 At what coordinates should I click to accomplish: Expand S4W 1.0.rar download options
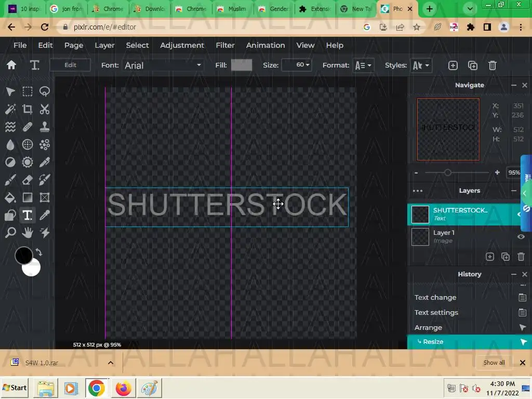click(x=111, y=363)
